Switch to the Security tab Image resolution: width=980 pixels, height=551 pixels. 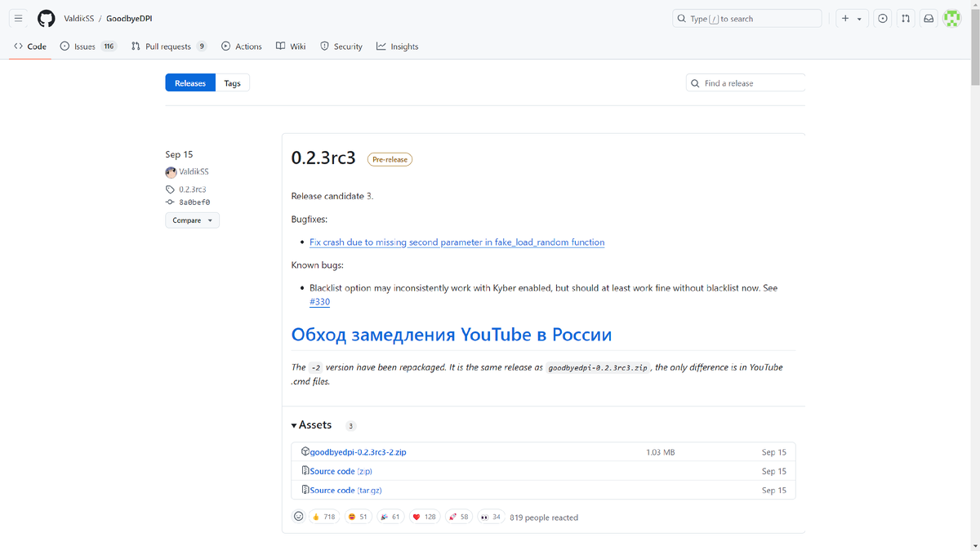coord(341,47)
